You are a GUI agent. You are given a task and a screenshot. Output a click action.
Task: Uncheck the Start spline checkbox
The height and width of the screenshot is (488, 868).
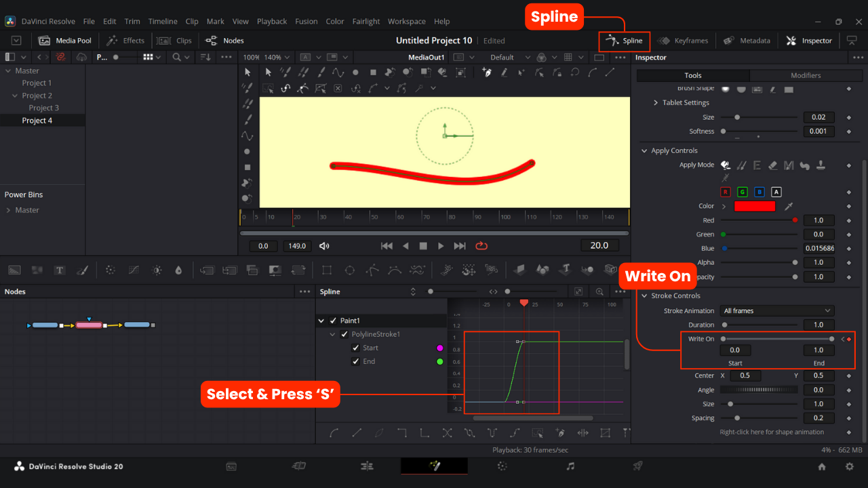(x=355, y=348)
